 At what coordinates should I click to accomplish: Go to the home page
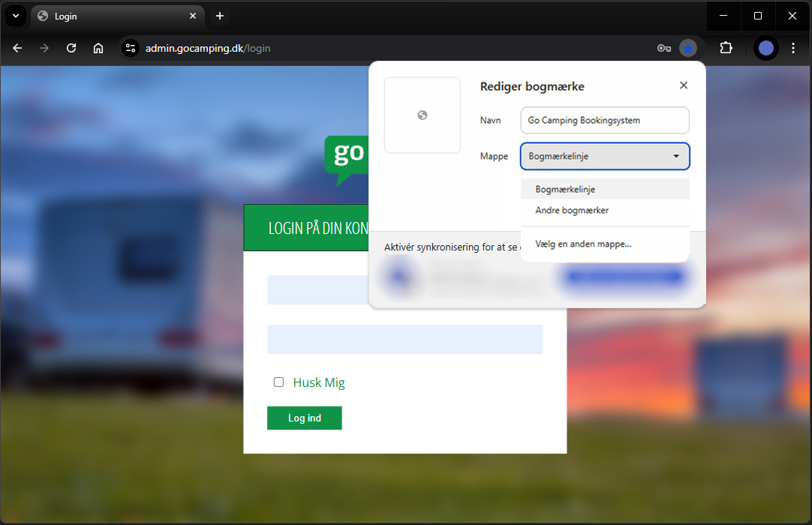[x=98, y=48]
